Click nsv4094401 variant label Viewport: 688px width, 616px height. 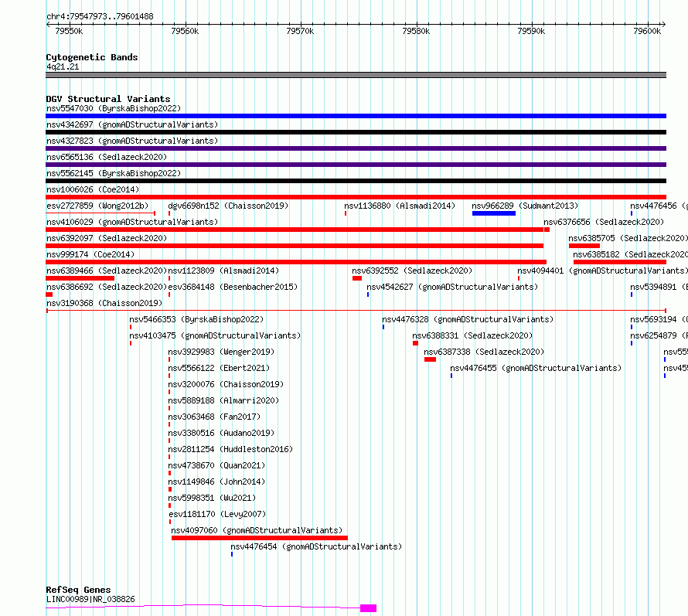pyautogui.click(x=602, y=271)
